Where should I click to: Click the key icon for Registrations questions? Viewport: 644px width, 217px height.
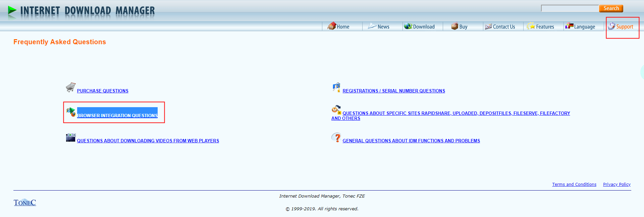click(336, 87)
